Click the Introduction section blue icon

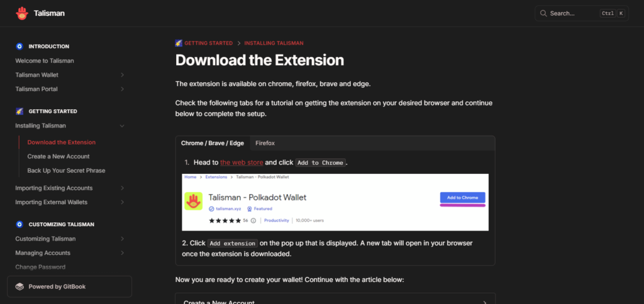[x=19, y=46]
